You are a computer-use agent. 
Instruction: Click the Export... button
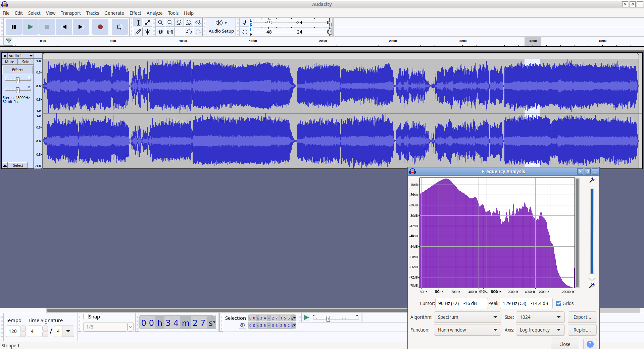pos(582,317)
